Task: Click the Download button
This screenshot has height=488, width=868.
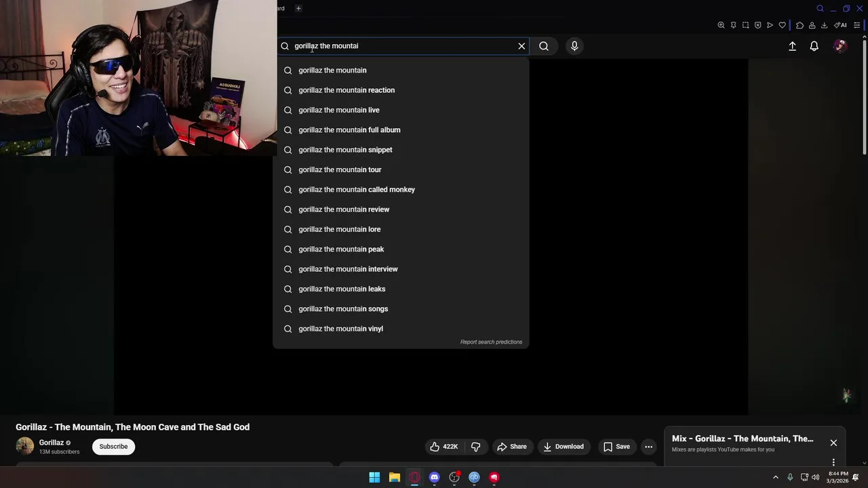Action: click(564, 447)
